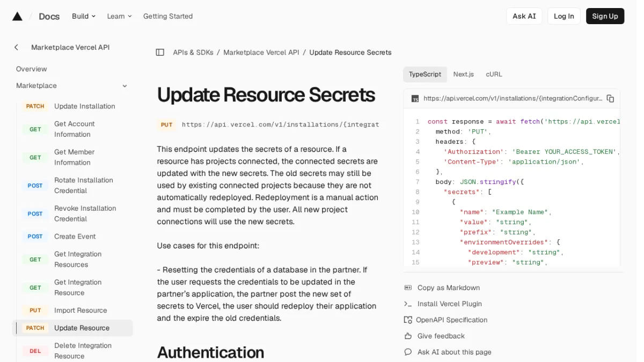This screenshot has height=362, width=644.
Task: Click APIs & SDKs breadcrumb
Action: coord(193,53)
